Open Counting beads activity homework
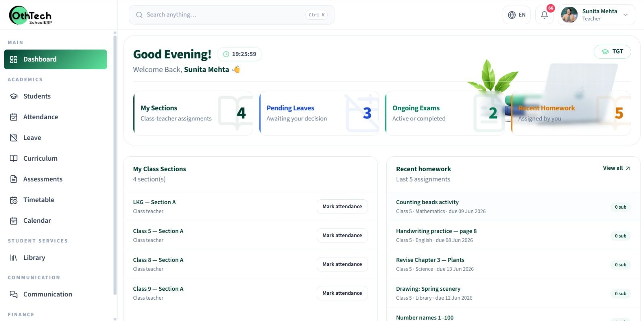The width and height of the screenshot is (644, 321). pos(513,207)
